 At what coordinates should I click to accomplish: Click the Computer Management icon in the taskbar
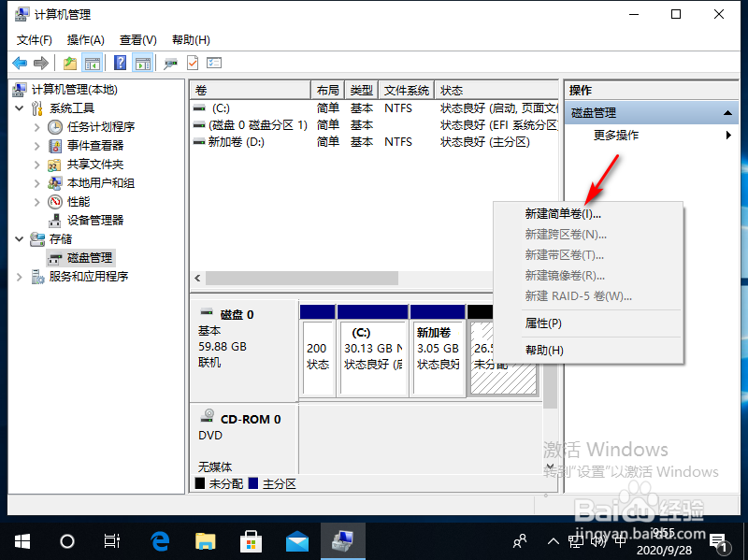point(342,540)
